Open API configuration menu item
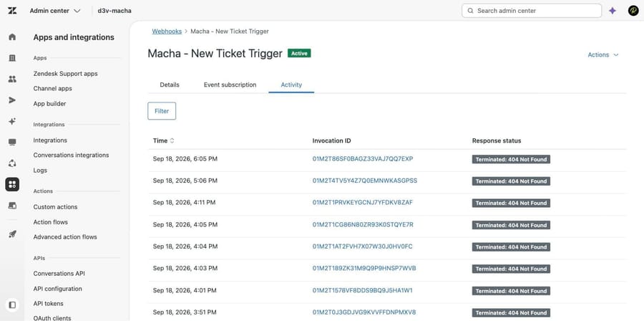 coord(57,289)
